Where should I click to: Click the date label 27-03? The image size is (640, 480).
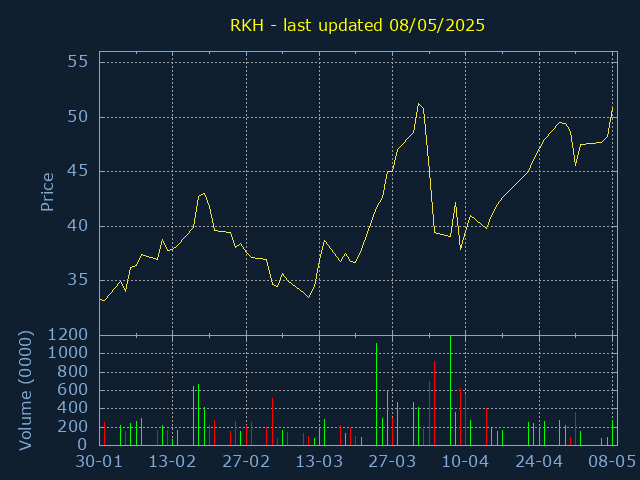392,462
